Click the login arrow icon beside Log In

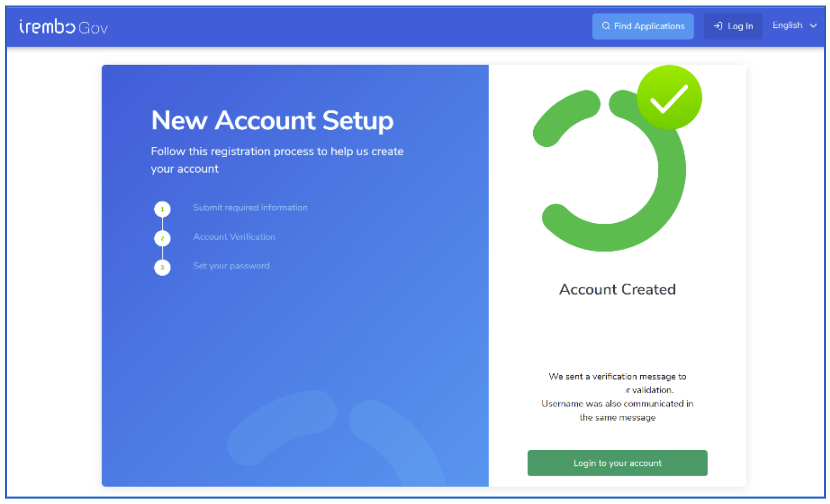coord(718,26)
